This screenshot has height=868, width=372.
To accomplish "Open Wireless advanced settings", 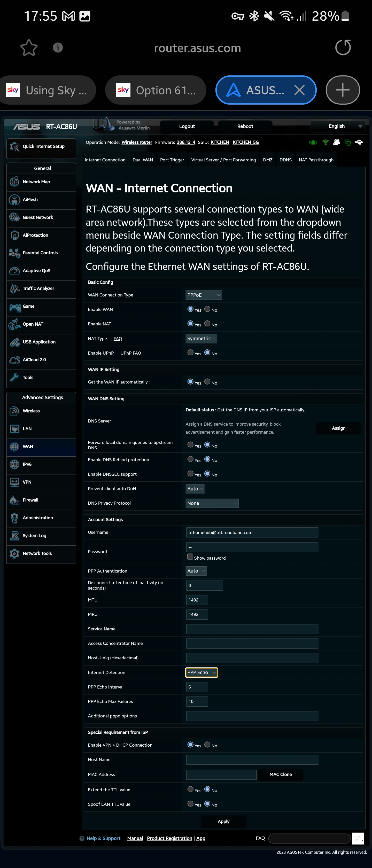I will coord(41,411).
